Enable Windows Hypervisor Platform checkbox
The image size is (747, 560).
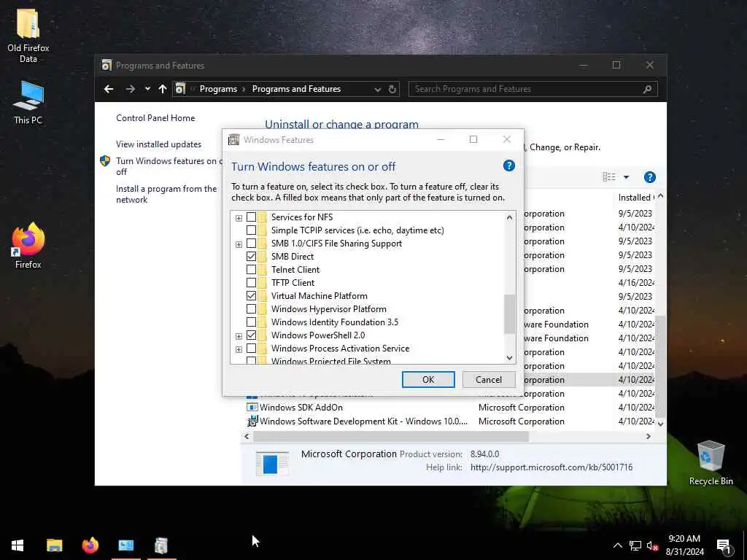251,309
